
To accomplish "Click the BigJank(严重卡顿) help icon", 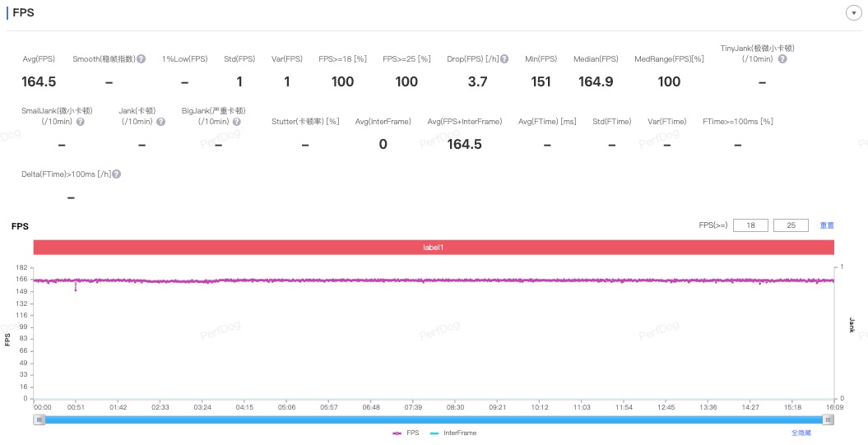I will pos(237,122).
